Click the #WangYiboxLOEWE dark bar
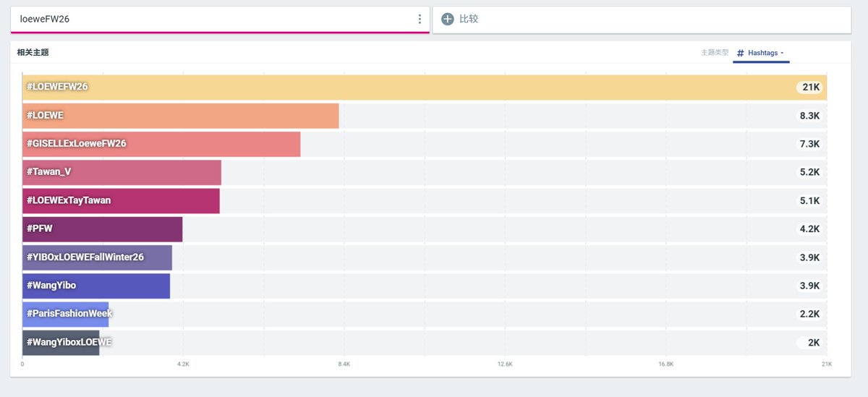Screen dimensions: 868x397 [x=61, y=342]
